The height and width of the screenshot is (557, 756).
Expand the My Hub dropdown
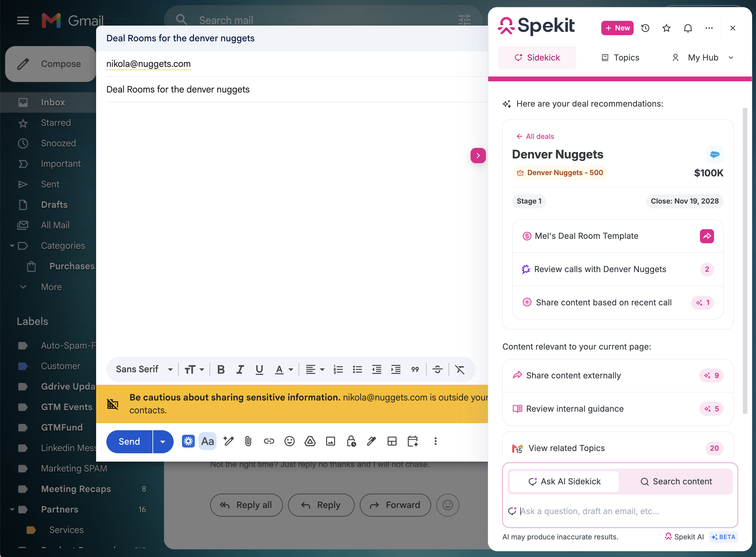coord(703,58)
